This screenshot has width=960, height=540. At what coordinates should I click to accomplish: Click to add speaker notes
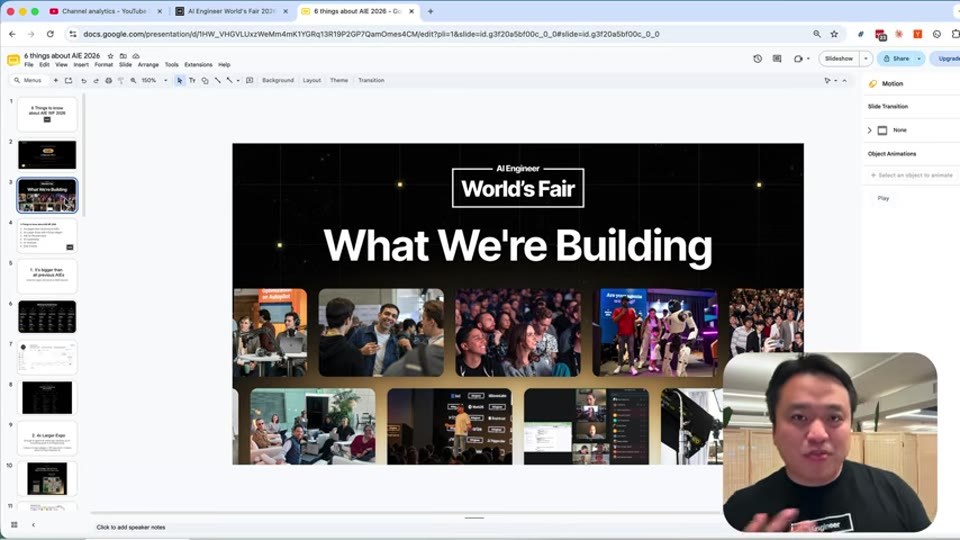click(x=131, y=527)
